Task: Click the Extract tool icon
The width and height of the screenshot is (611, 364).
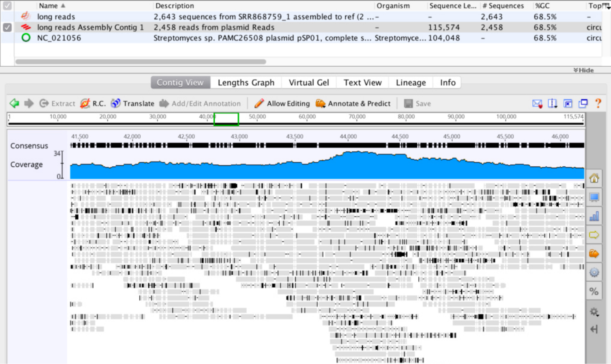Action: (x=44, y=103)
